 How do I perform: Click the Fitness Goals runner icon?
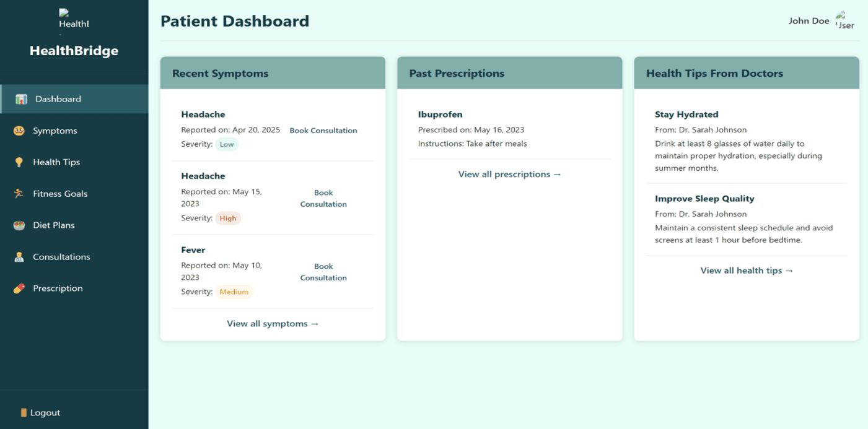coord(19,194)
